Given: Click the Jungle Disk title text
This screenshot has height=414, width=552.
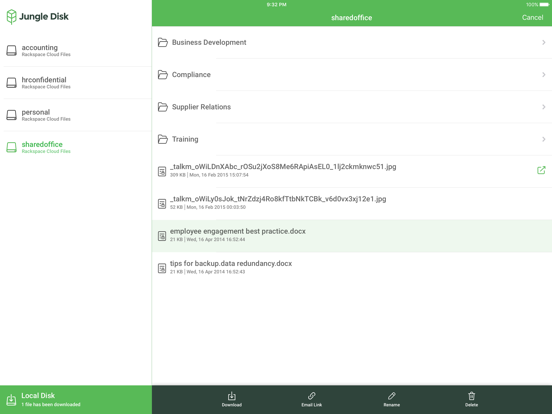Looking at the screenshot, I should tap(44, 17).
